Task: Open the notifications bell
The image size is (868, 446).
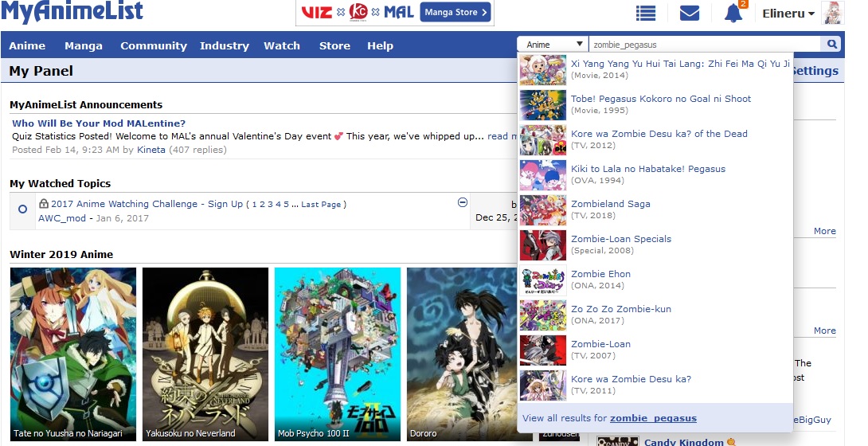Action: (x=733, y=14)
